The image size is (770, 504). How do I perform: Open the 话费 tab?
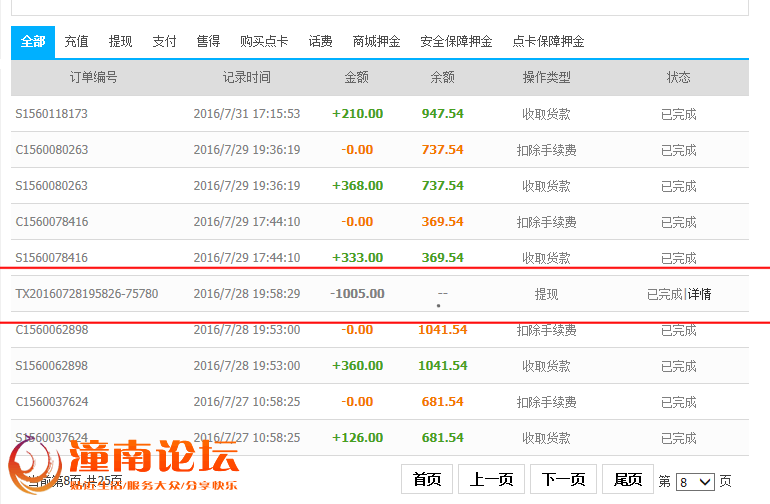point(320,42)
